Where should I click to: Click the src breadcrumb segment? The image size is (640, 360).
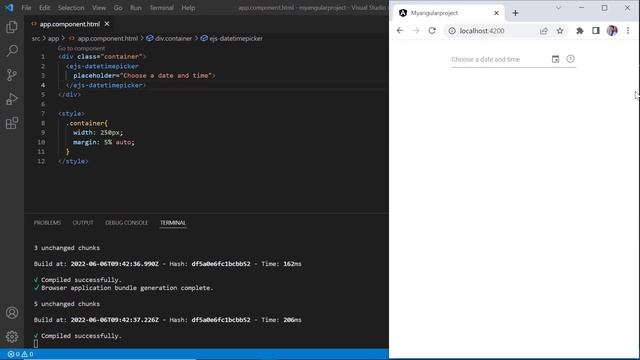coord(36,38)
